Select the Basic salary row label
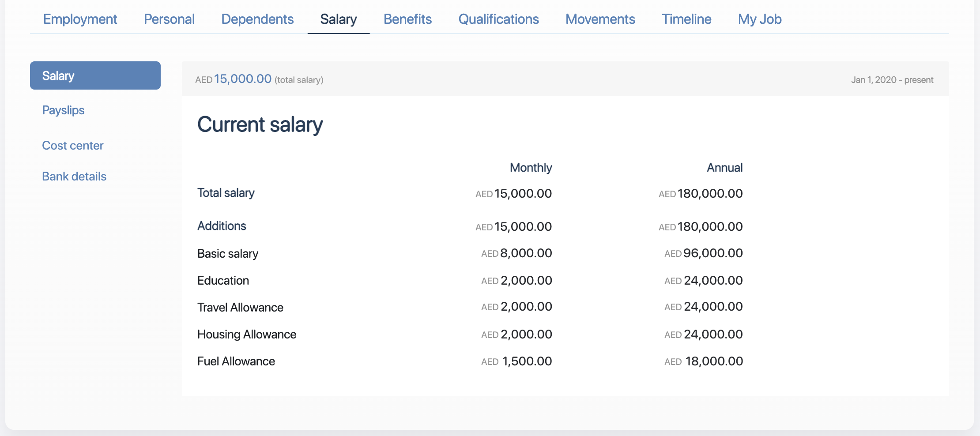Viewport: 980px width, 436px height. (x=227, y=254)
